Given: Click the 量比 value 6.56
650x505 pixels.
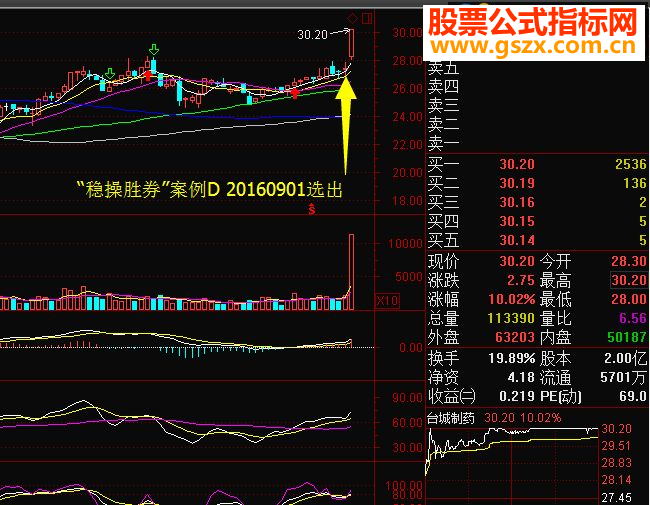Looking at the screenshot, I should coord(633,319).
